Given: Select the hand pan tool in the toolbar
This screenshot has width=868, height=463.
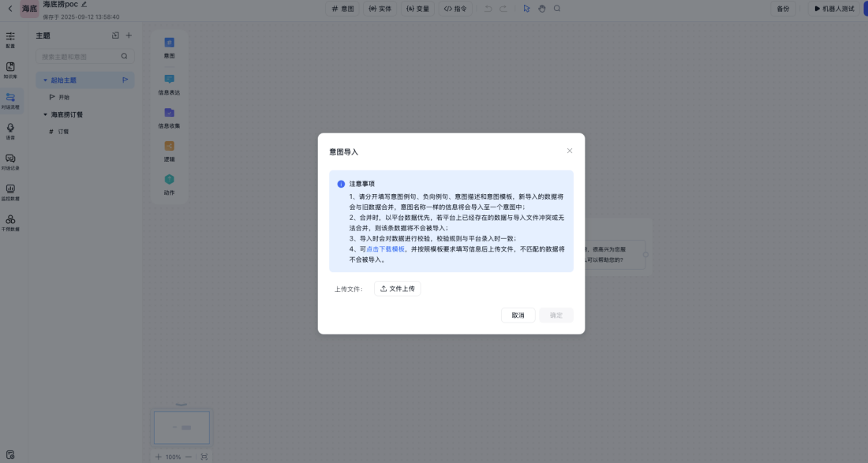Looking at the screenshot, I should 541,8.
